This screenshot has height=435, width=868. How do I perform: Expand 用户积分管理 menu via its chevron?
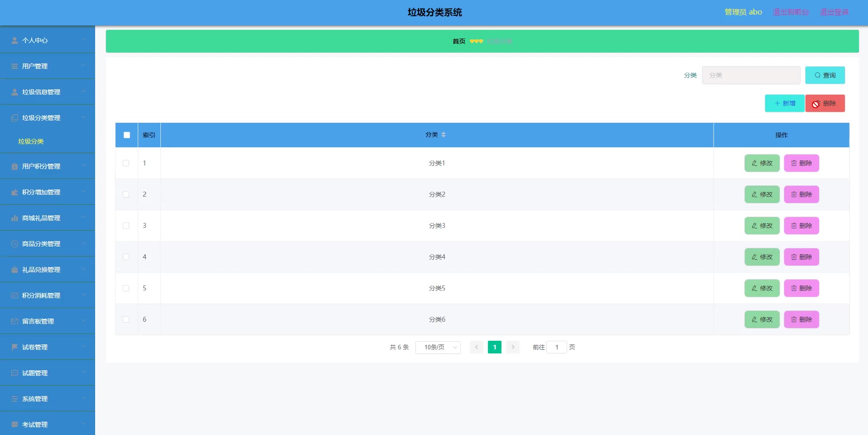point(83,166)
